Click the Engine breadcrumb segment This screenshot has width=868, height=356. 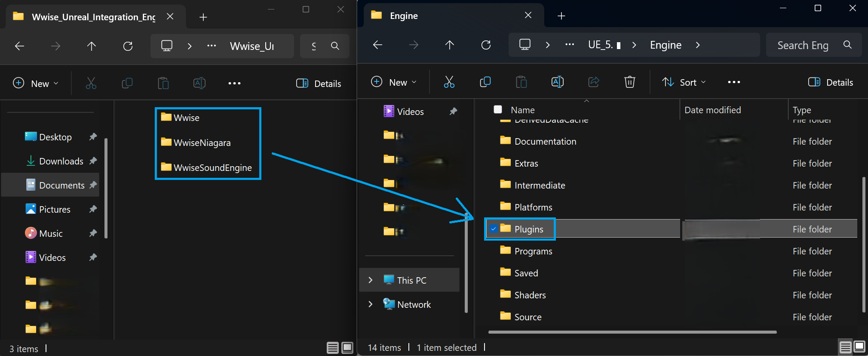click(666, 45)
